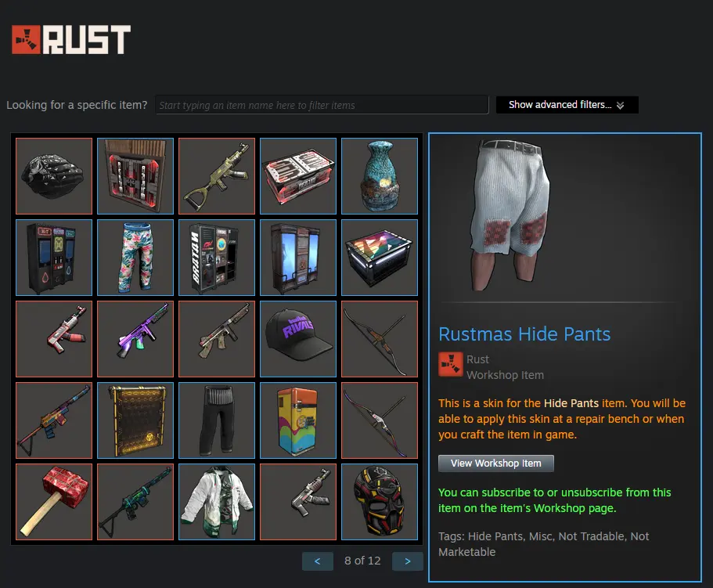Image resolution: width=713 pixels, height=588 pixels.
Task: Focus the item name filter field
Action: coord(322,105)
